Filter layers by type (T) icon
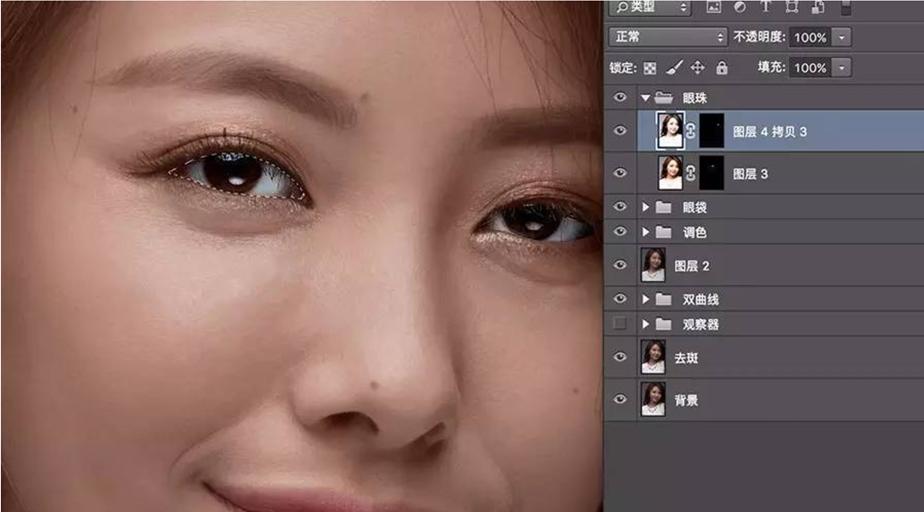Screen dimensions: 924x512 (765, 7)
